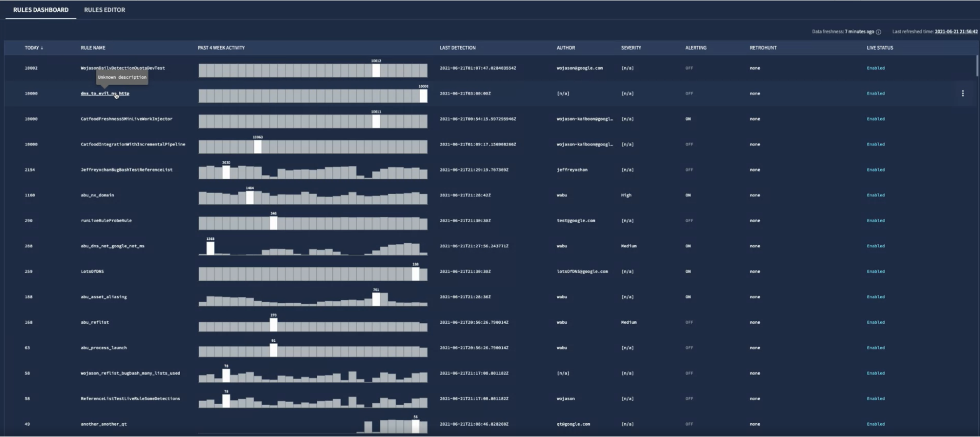Switch to the Rules Editor tab
The image size is (980, 437).
click(x=104, y=10)
